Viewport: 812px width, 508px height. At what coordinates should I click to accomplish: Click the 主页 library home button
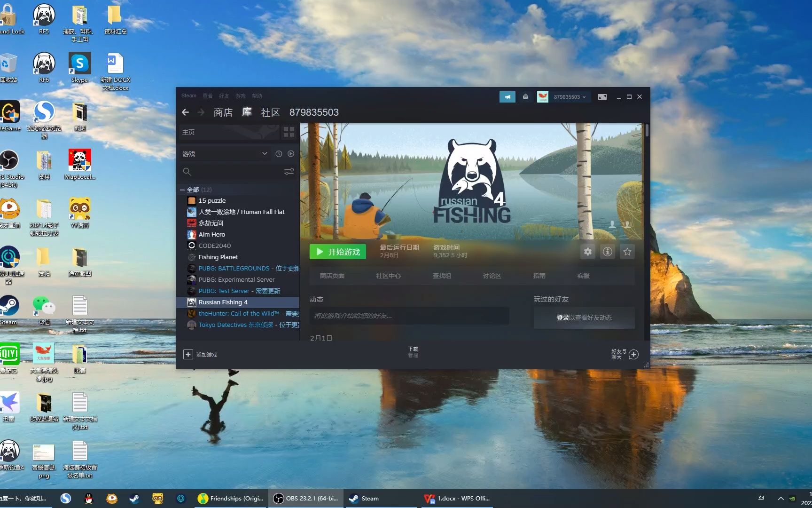coord(229,132)
